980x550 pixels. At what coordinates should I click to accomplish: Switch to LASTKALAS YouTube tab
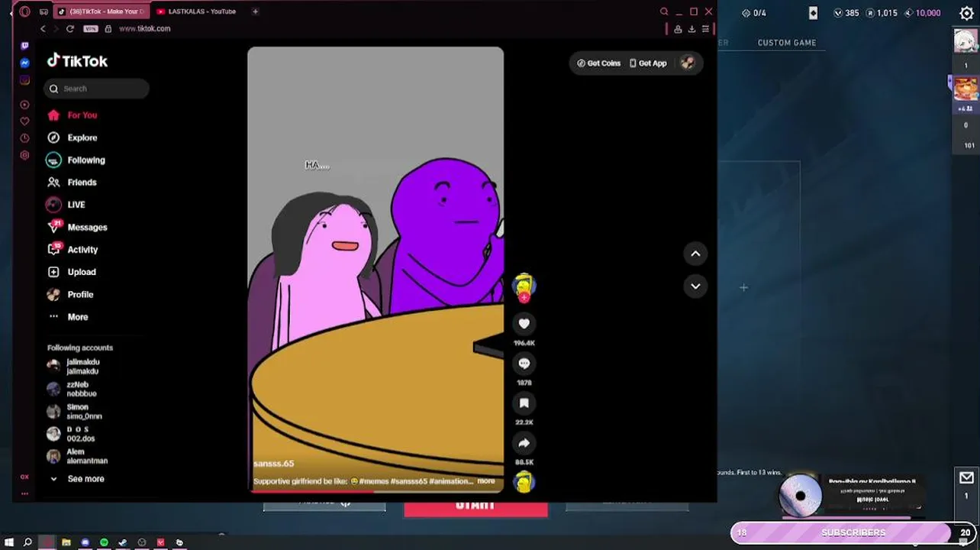(x=196, y=11)
